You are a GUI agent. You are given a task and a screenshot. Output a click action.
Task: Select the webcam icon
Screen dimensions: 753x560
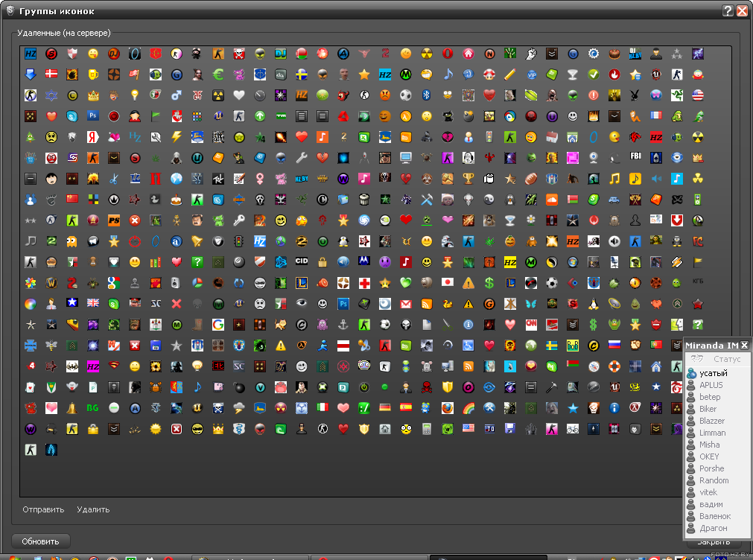[x=594, y=158]
